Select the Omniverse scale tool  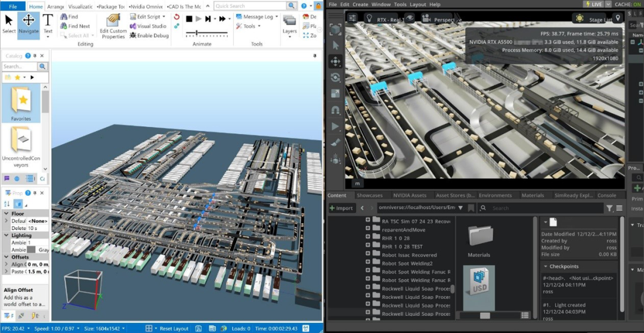click(335, 94)
